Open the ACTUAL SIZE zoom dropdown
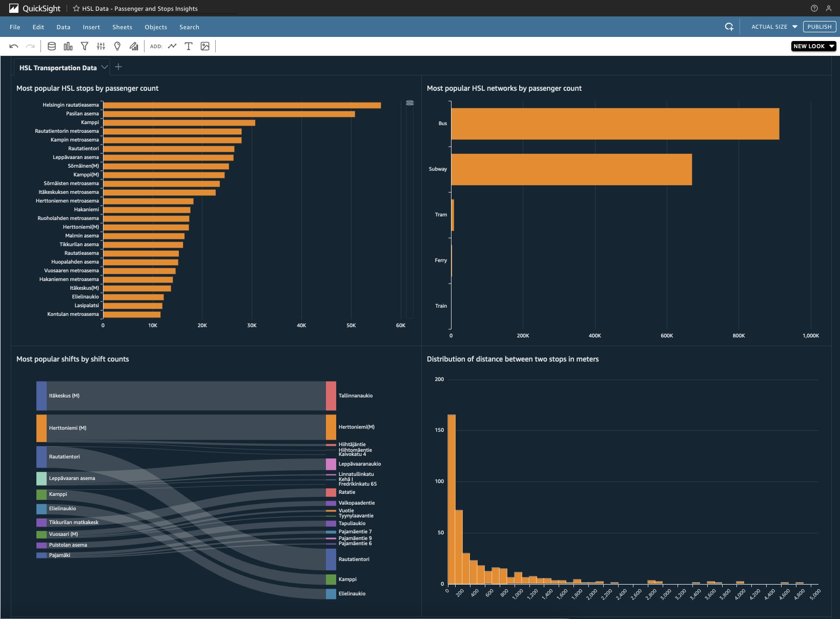 [774, 27]
